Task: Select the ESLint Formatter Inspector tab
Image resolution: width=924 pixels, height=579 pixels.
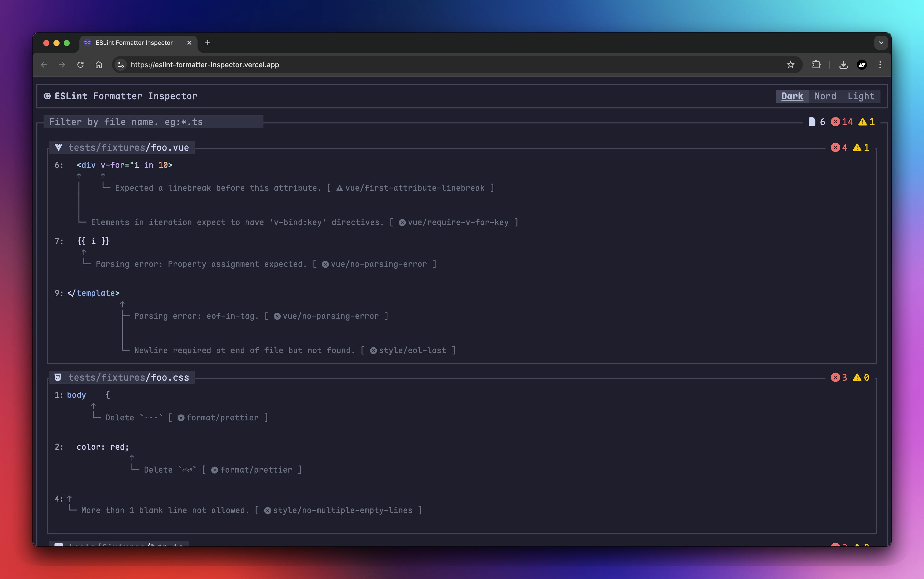Action: point(134,43)
